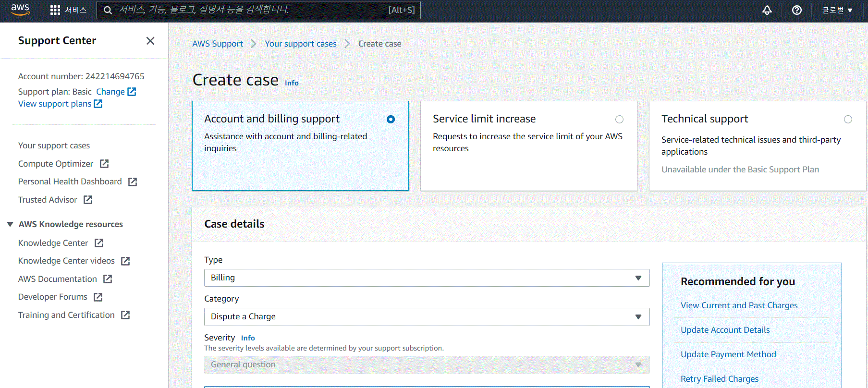Viewport: 868px width, 388px height.
Task: Open View support plans link
Action: click(55, 104)
